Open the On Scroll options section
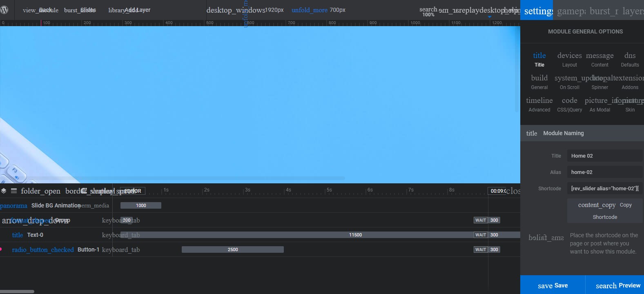Image resolution: width=644 pixels, height=294 pixels. tap(569, 82)
